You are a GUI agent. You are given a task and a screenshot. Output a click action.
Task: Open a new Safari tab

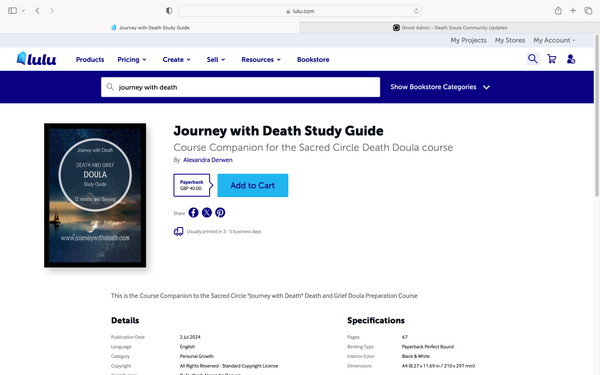(x=573, y=11)
